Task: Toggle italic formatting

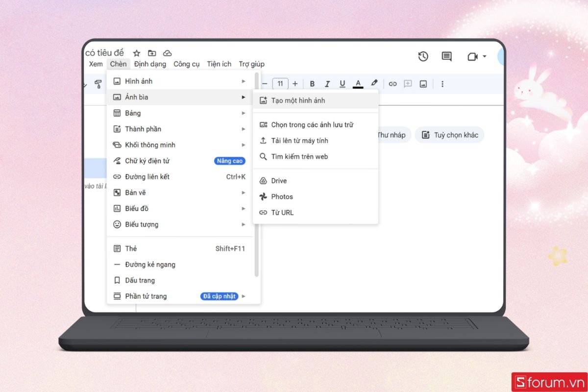Action: tap(327, 84)
